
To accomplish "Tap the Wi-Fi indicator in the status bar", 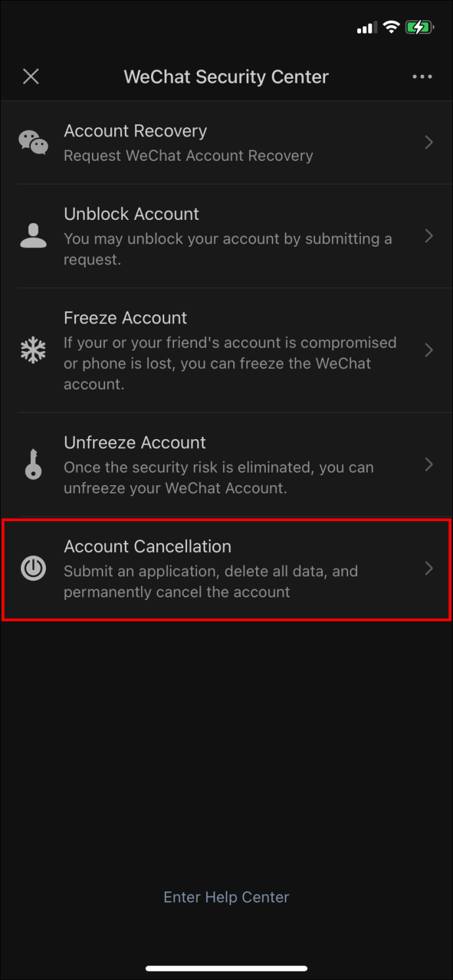I will [x=392, y=28].
